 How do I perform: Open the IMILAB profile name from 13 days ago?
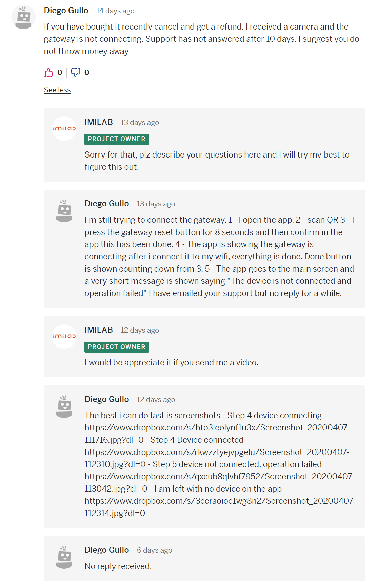(99, 122)
